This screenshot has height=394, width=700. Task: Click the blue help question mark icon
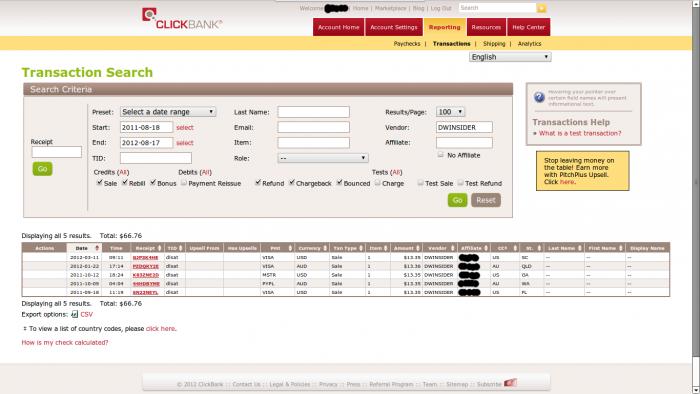(x=539, y=96)
